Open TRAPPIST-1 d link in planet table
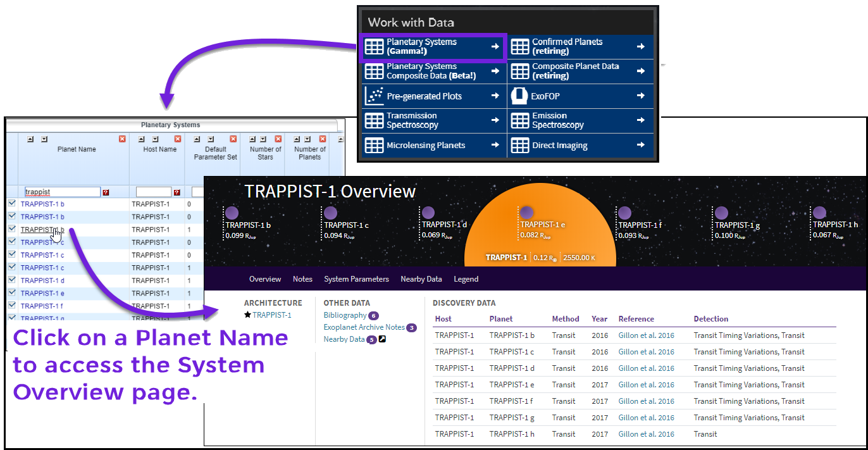 (42, 280)
